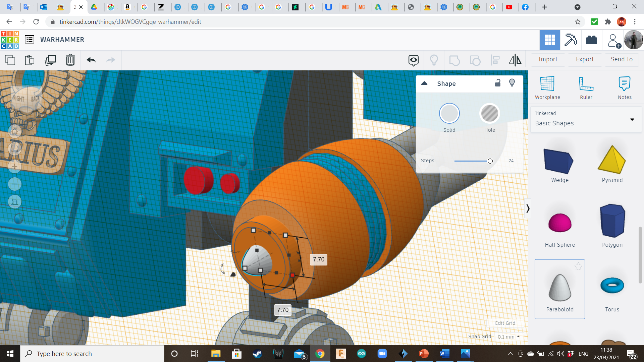Viewport: 644px width, 362px height.
Task: Click the Duplicate and repeat icon
Action: (50, 60)
